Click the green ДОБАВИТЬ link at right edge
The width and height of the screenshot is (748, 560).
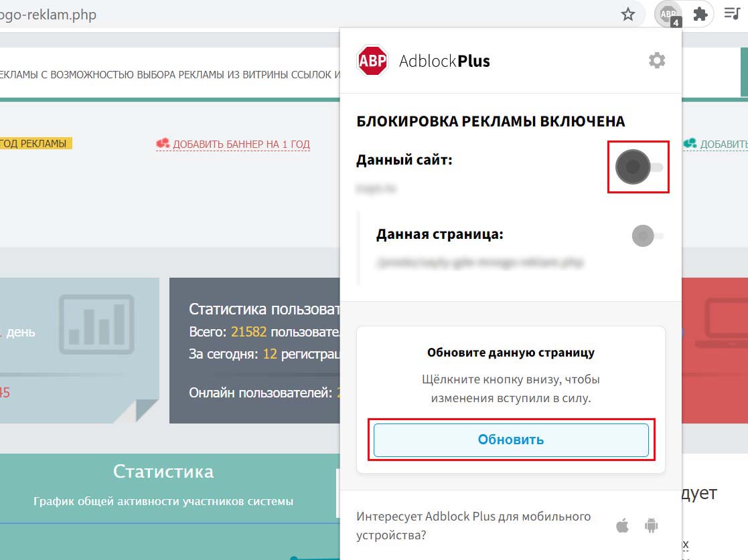tap(724, 145)
